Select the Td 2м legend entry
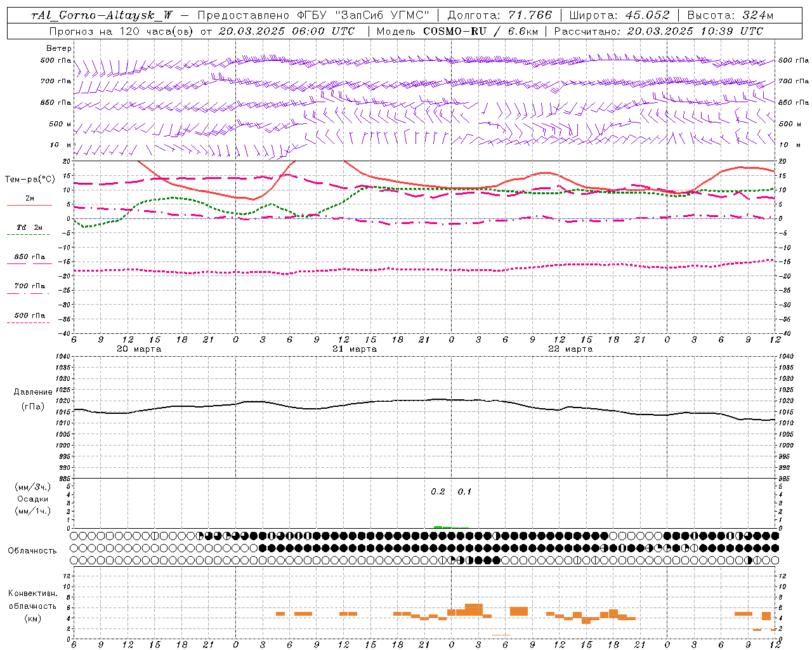The width and height of the screenshot is (812, 650). (x=30, y=227)
